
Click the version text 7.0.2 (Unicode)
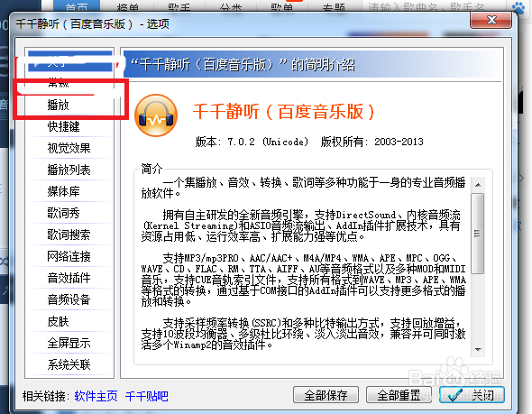tap(268, 142)
